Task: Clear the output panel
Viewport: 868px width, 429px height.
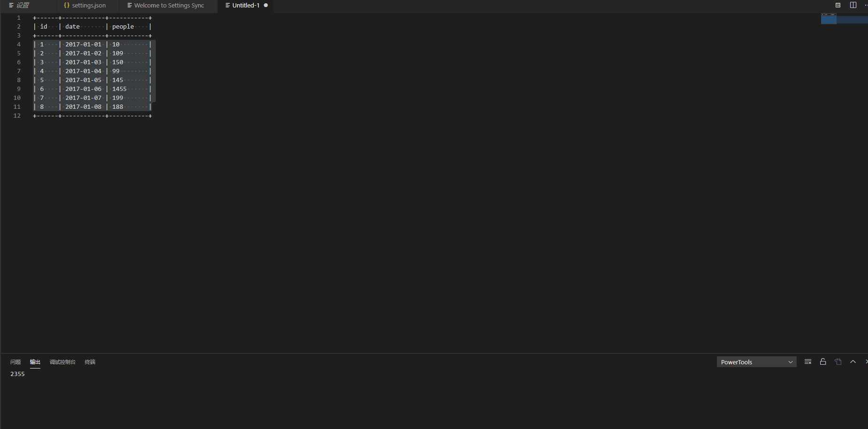Action: [808, 361]
